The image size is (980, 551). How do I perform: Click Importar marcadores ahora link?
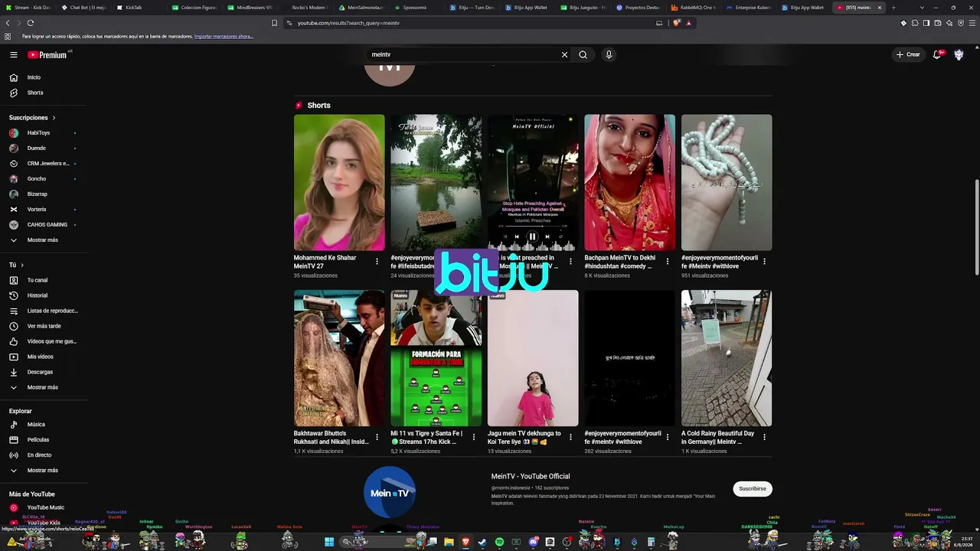[x=224, y=37]
